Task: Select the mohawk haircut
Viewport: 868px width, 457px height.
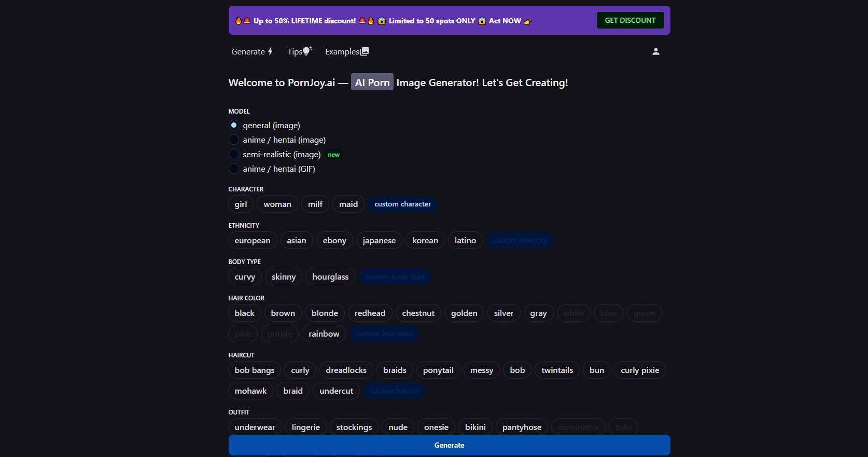Action: pyautogui.click(x=250, y=391)
